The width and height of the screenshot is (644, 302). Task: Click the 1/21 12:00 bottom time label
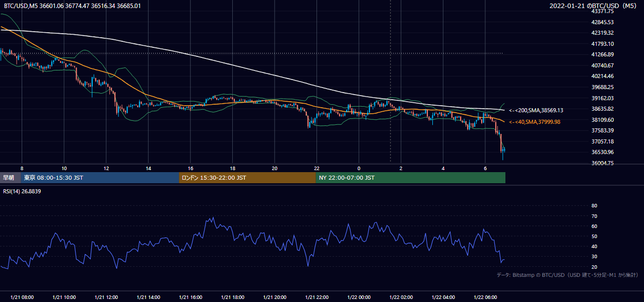point(106,297)
